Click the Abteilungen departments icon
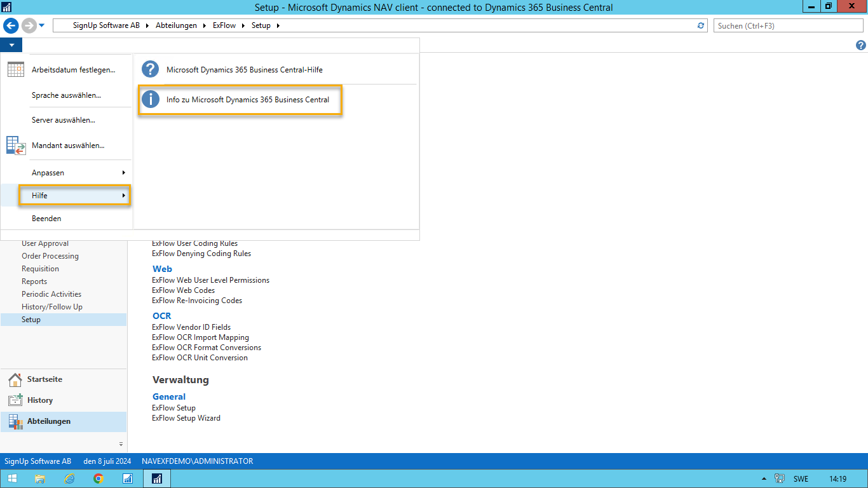Viewport: 868px width, 488px height. click(15, 422)
